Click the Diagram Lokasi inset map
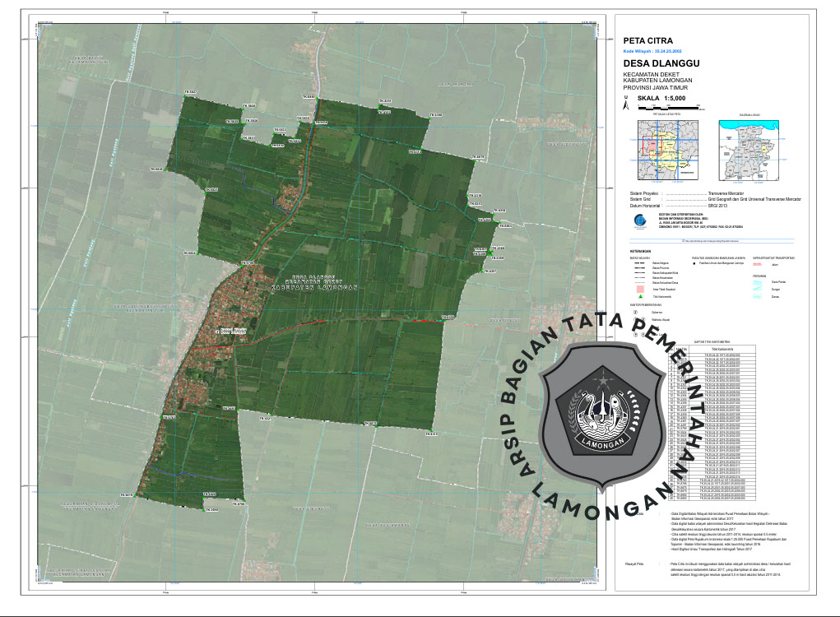Viewport: 840px width, 617px height. [x=750, y=151]
